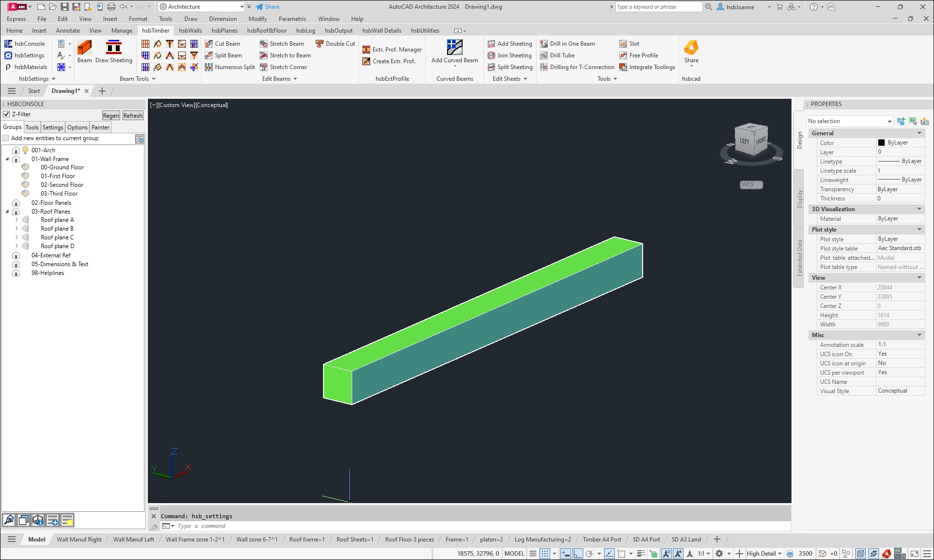This screenshot has height=560, width=934.
Task: Click the ViewCube navigation cube
Action: [x=751, y=140]
